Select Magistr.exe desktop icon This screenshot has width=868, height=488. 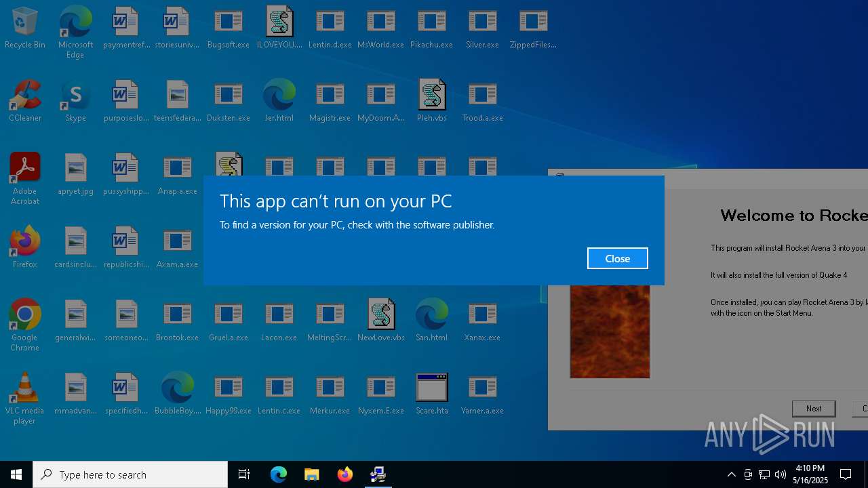[x=330, y=102]
